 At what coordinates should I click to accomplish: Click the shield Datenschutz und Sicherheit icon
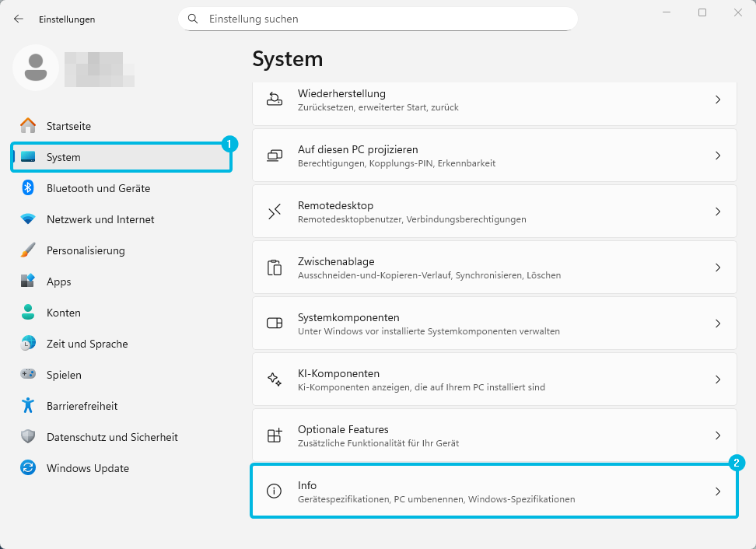coord(28,437)
